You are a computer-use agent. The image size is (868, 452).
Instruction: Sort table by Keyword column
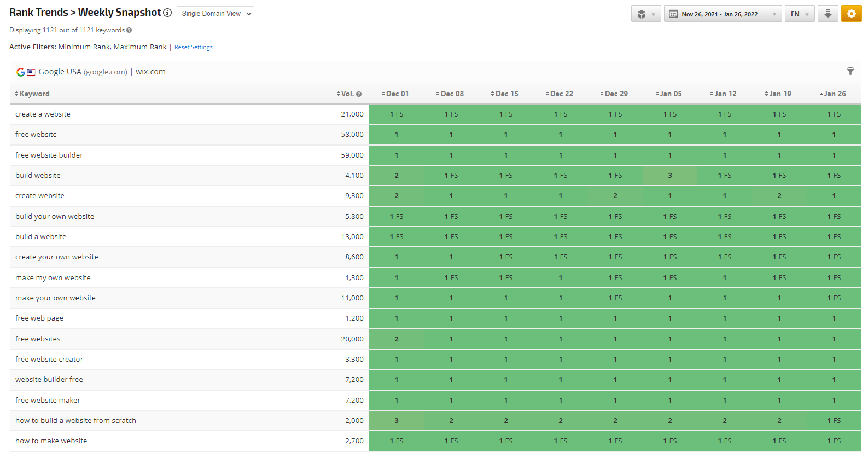point(34,94)
